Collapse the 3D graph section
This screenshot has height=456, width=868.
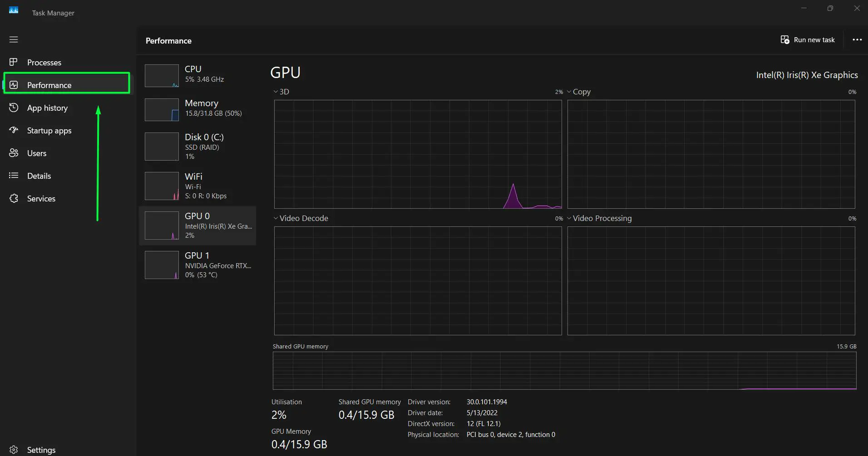point(276,91)
